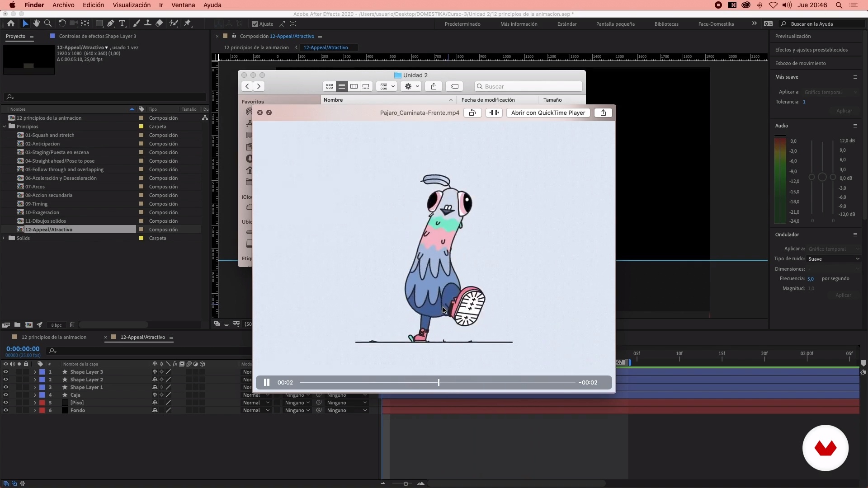The height and width of the screenshot is (488, 868).
Task: Select the Rotation tool
Action: (62, 23)
